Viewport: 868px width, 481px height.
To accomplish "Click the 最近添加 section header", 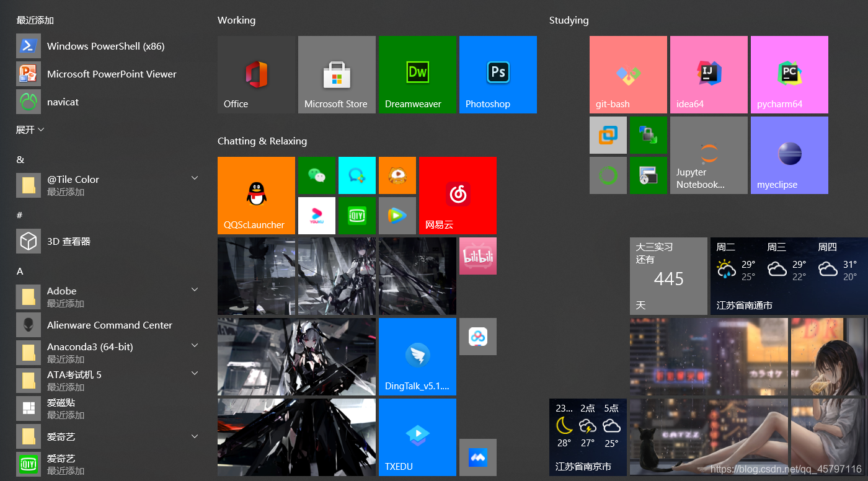I will tap(35, 20).
